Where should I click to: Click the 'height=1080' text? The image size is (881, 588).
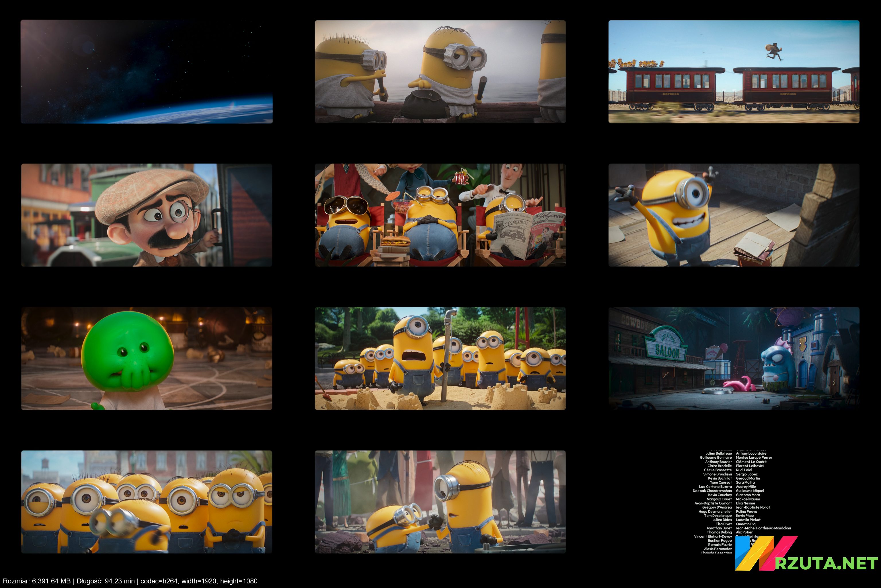pos(239,581)
